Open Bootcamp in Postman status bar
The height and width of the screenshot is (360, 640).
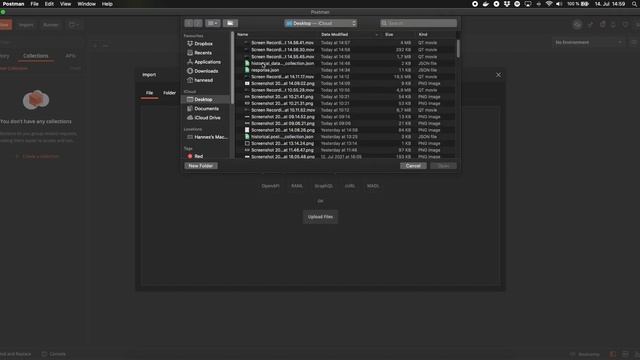585,354
